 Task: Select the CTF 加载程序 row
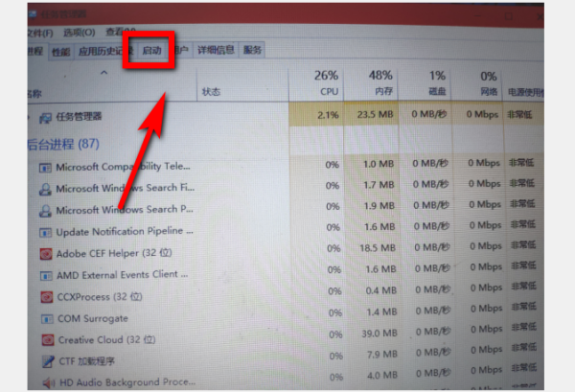[286, 357]
